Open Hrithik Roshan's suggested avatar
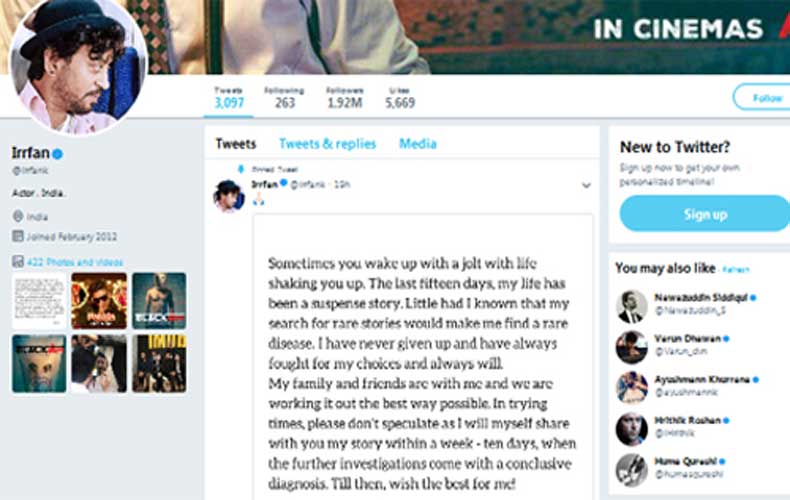The image size is (790, 500). (631, 429)
